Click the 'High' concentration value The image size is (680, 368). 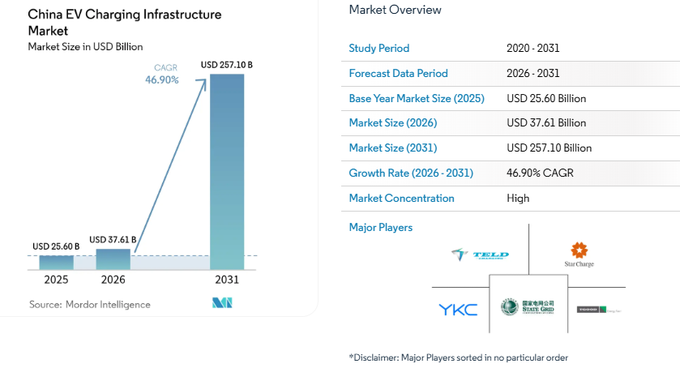point(518,199)
